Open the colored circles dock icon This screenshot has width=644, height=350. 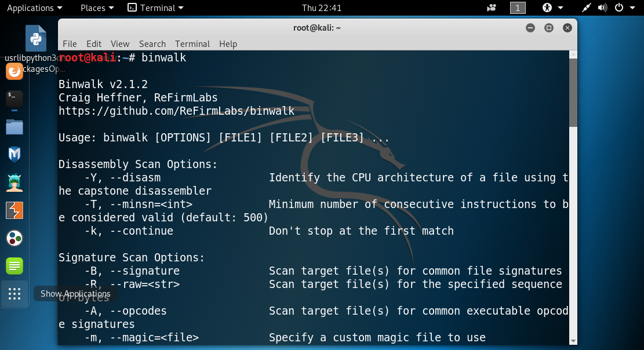pyautogui.click(x=14, y=238)
